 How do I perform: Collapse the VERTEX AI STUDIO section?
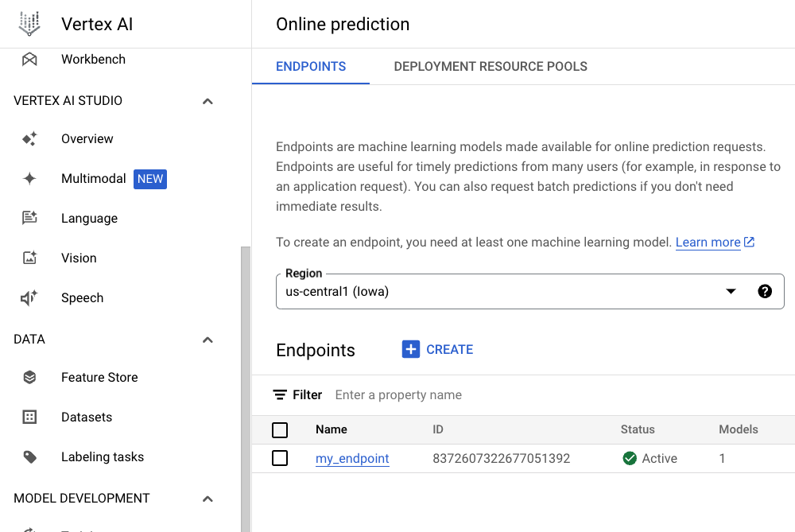(207, 101)
